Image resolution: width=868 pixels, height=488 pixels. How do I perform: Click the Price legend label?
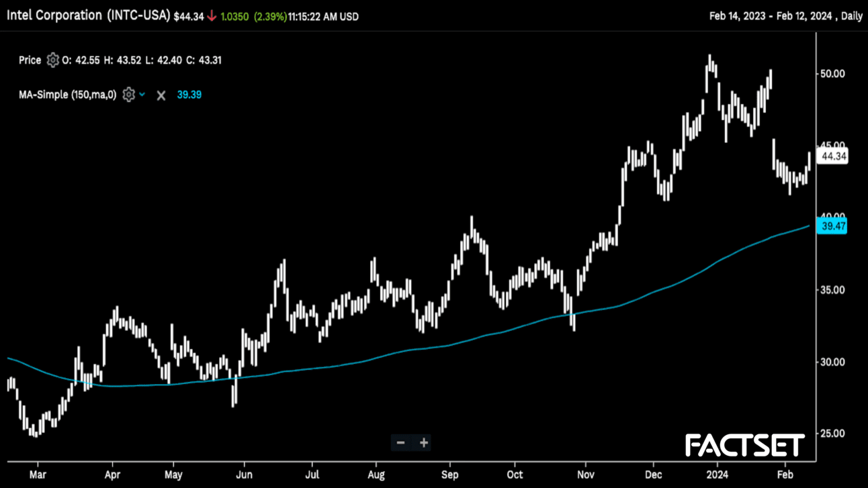(30, 60)
